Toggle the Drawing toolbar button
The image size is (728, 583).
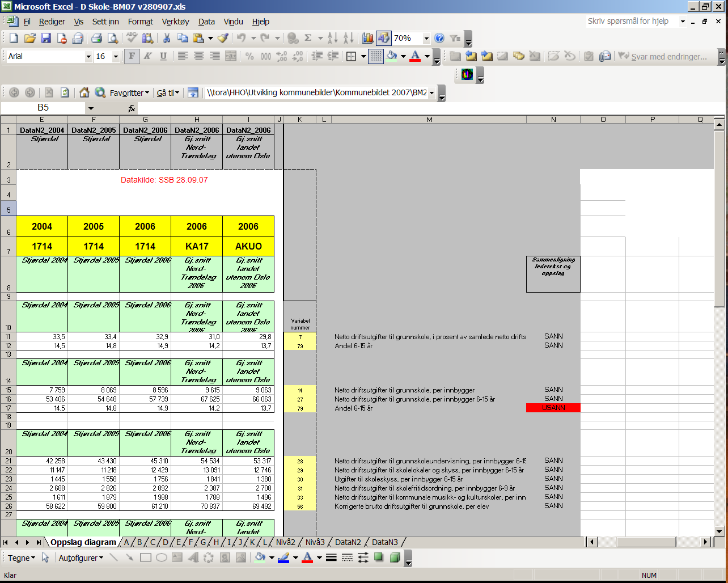coord(384,39)
